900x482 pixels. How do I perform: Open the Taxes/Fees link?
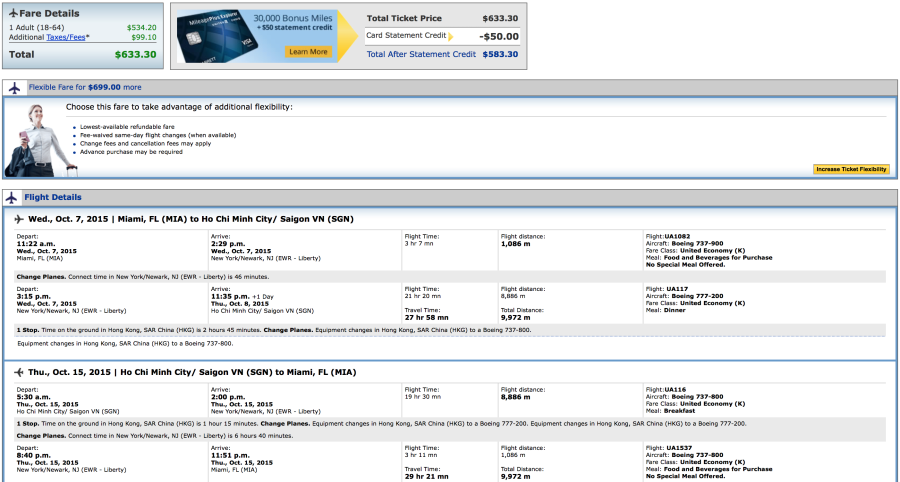65,37
